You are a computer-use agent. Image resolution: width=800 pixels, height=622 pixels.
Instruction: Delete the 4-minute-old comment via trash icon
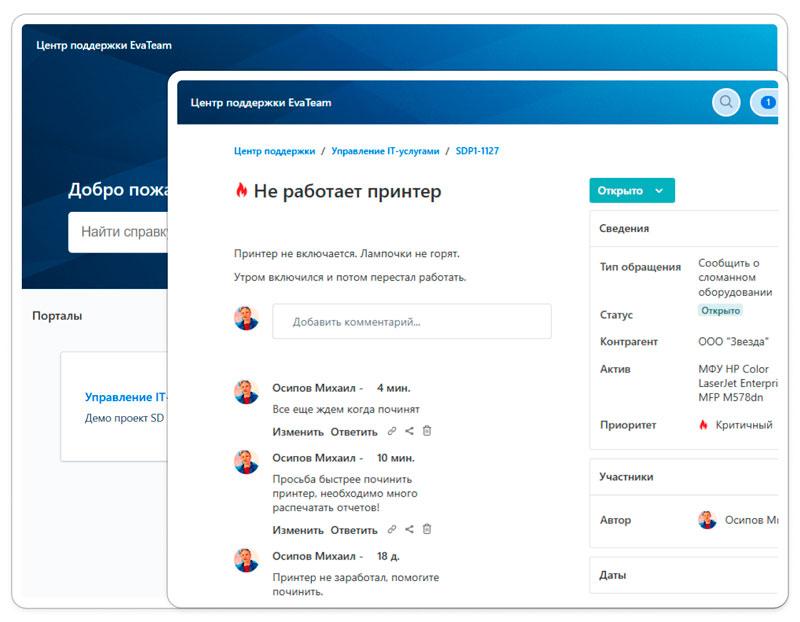point(427,431)
